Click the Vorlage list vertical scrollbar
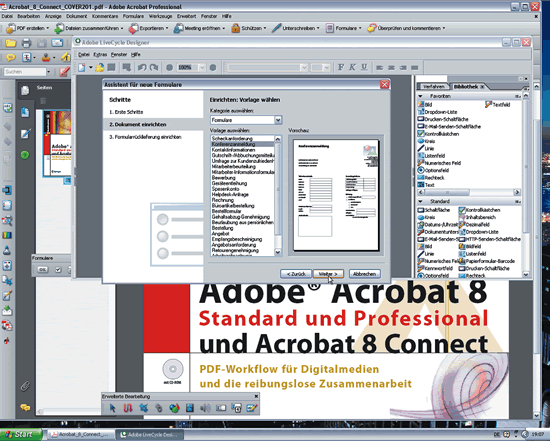The width and height of the screenshot is (550, 441). coord(278,195)
